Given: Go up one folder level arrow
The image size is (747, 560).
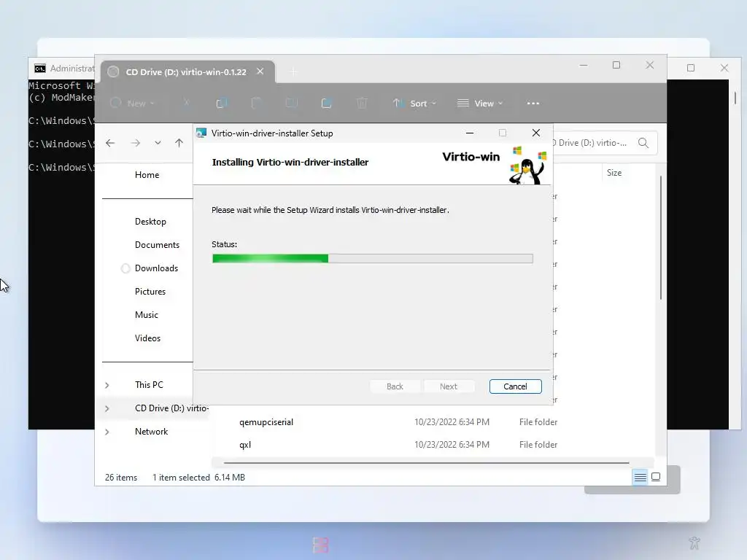Looking at the screenshot, I should point(179,143).
